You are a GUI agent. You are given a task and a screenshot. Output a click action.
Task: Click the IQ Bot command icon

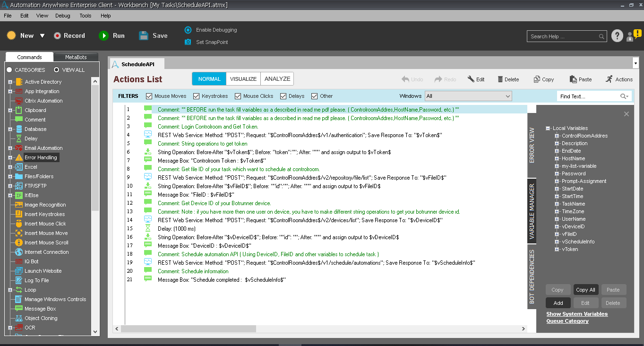(x=19, y=261)
